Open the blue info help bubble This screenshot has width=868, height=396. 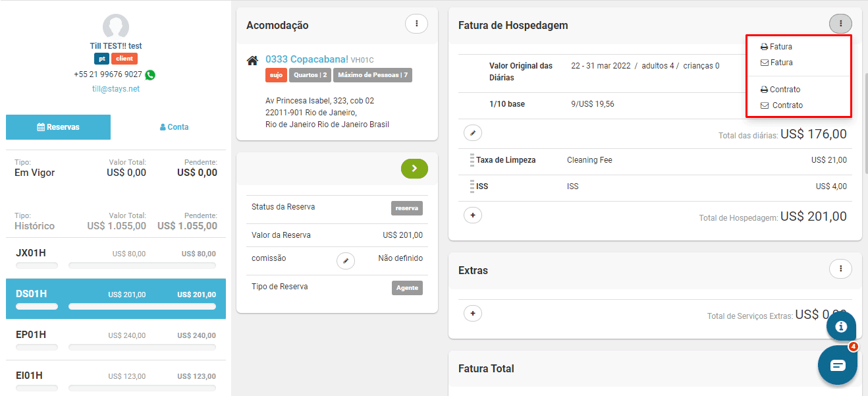coord(840,326)
